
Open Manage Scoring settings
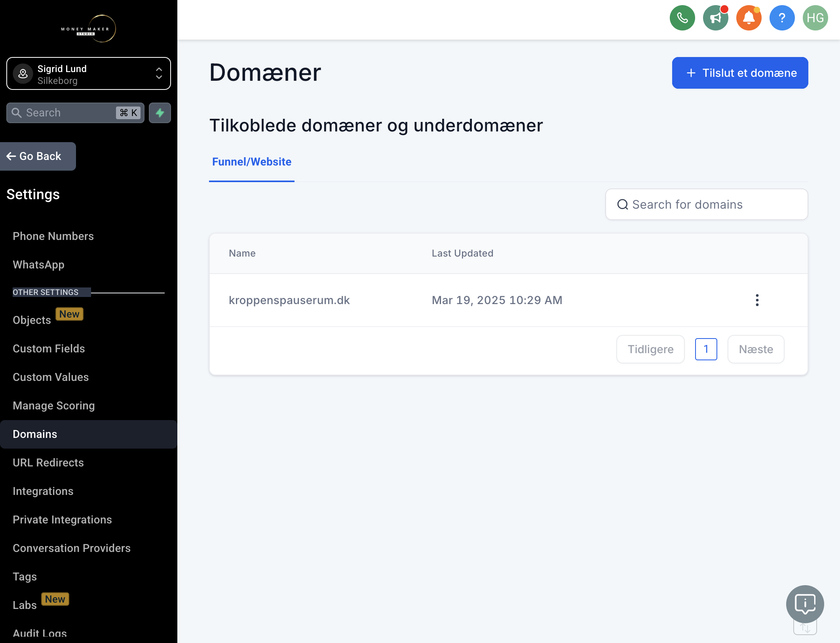[54, 406]
